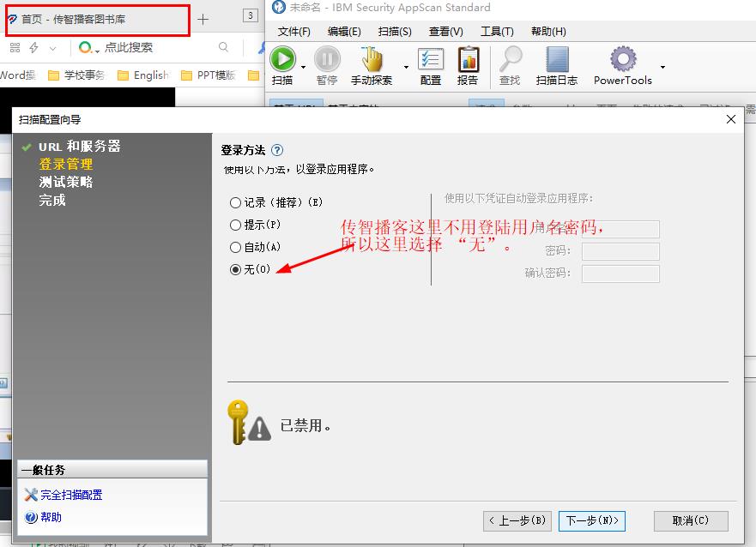Screen dimensions: 756x547
Task: Click the 确认密码 input field
Action: tap(620, 273)
